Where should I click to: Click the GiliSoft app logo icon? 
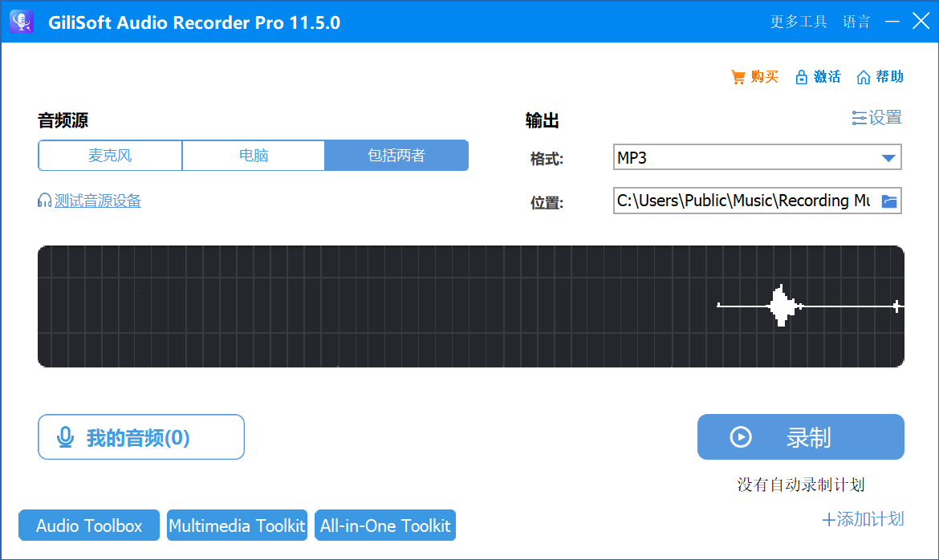pos(22,22)
